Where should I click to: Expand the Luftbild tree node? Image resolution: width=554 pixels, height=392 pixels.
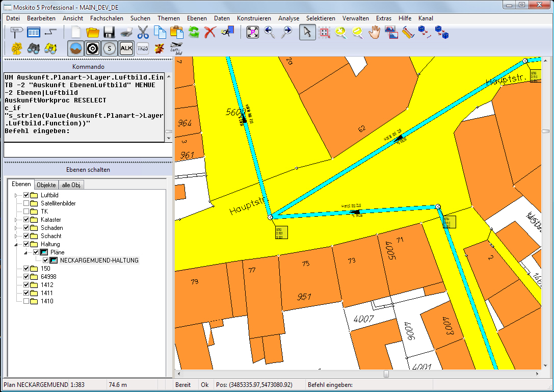point(16,195)
